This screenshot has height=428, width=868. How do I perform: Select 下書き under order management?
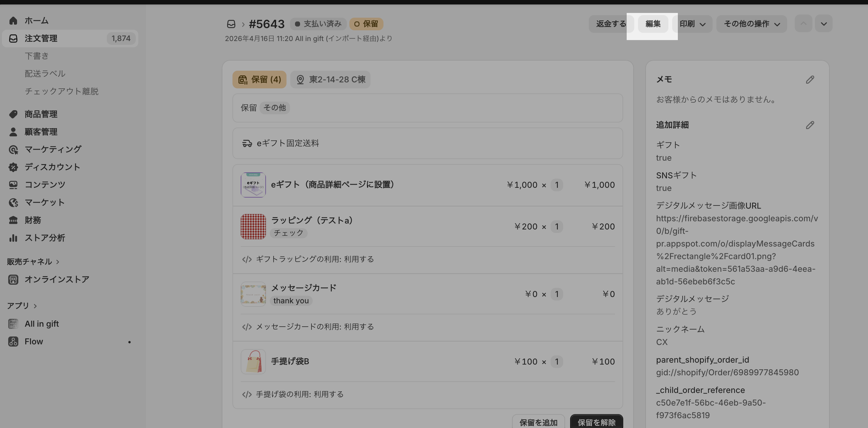click(37, 56)
